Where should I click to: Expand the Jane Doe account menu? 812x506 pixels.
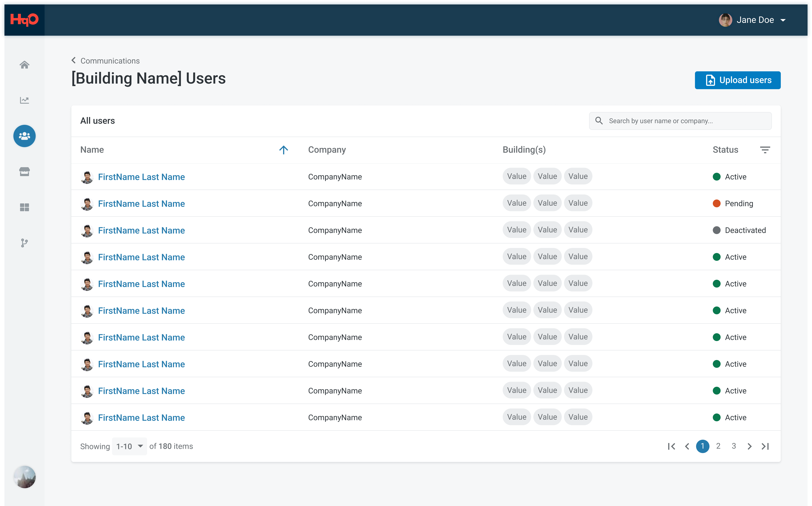[x=783, y=20]
